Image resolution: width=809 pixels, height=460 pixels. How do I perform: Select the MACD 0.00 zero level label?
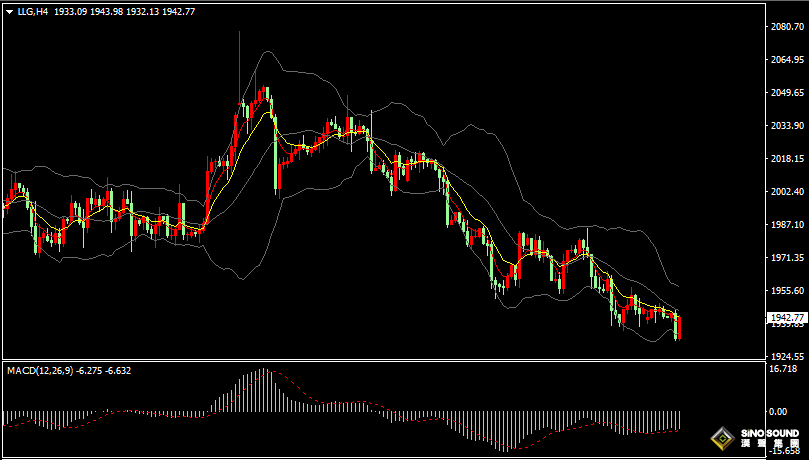[x=778, y=412]
